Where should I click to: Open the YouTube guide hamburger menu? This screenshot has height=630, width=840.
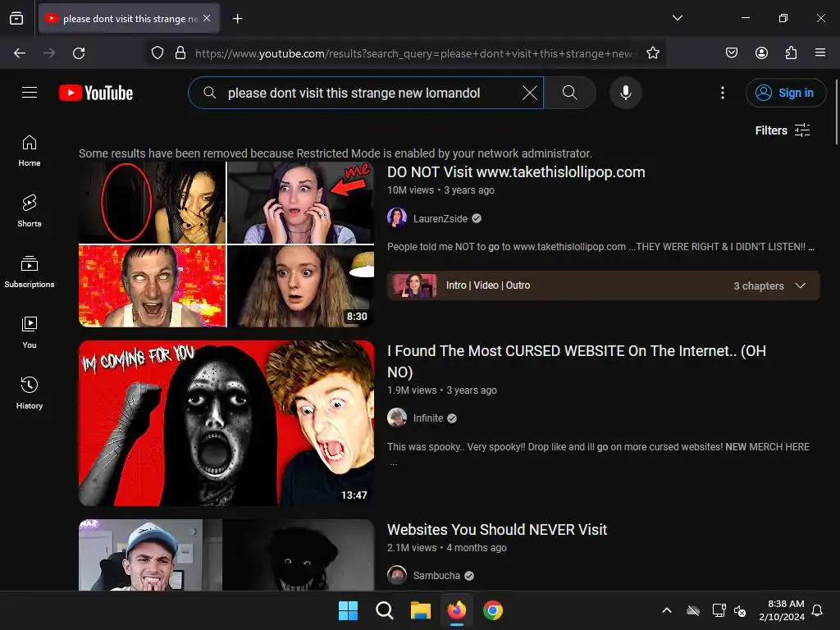pos(30,93)
